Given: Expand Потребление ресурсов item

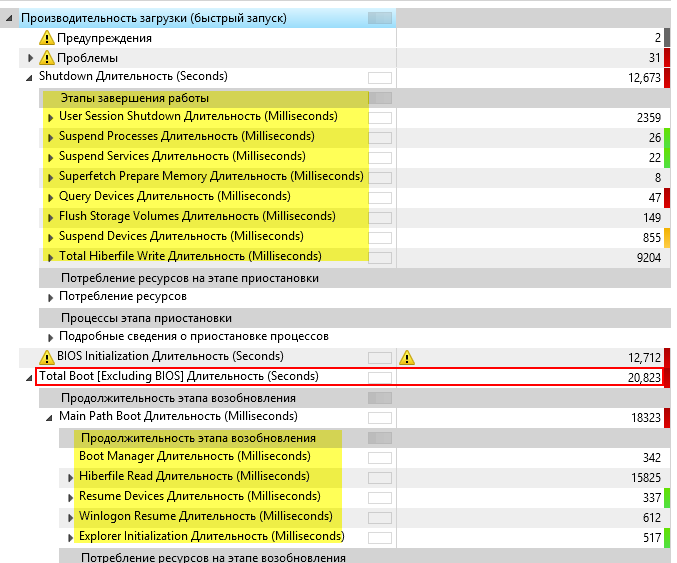Looking at the screenshot, I should coord(51,297).
